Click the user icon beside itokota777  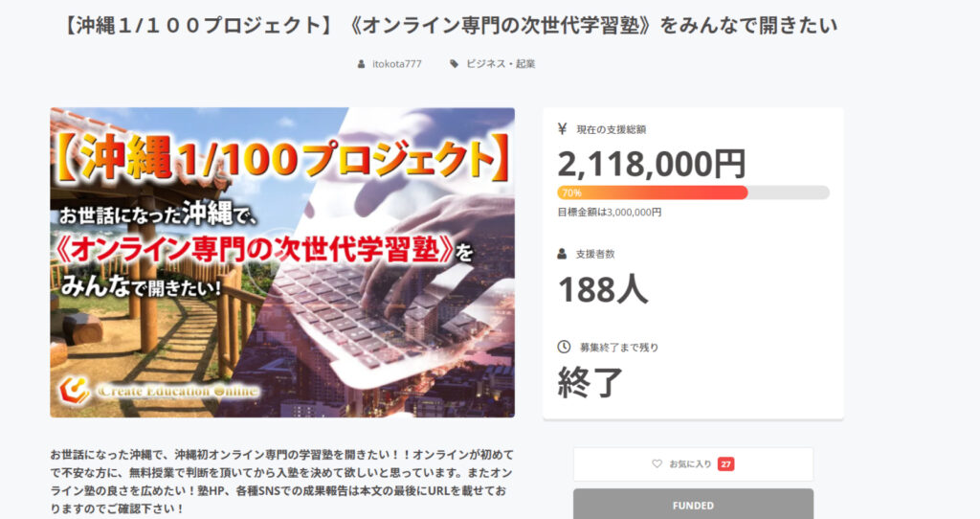tap(361, 64)
